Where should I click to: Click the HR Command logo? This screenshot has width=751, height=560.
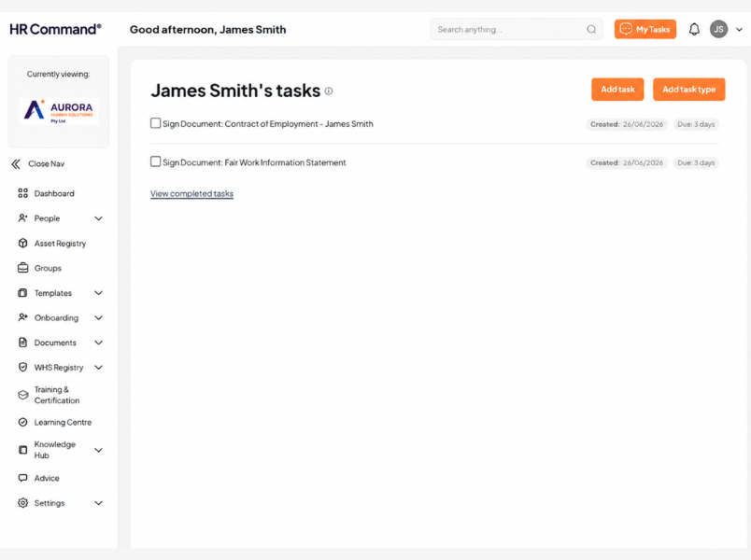[55, 29]
